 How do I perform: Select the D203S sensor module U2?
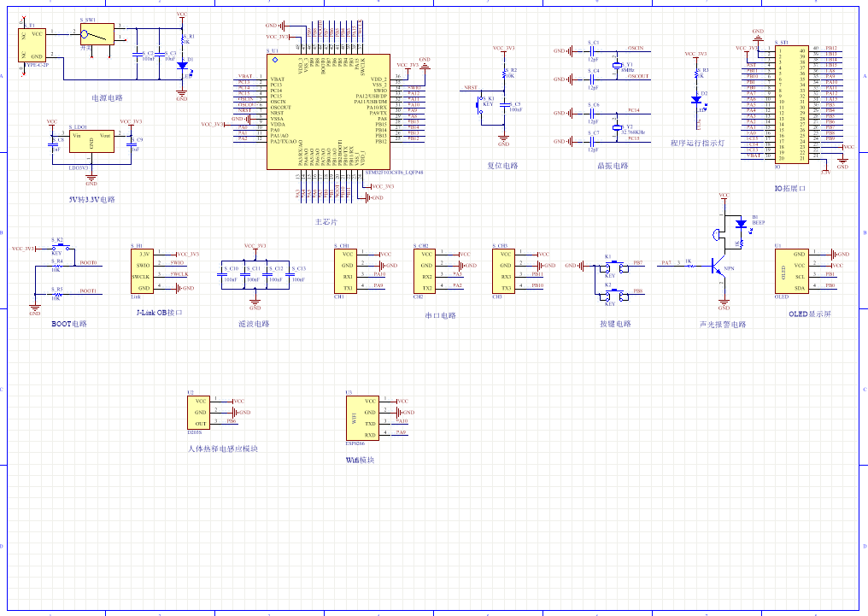point(199,413)
